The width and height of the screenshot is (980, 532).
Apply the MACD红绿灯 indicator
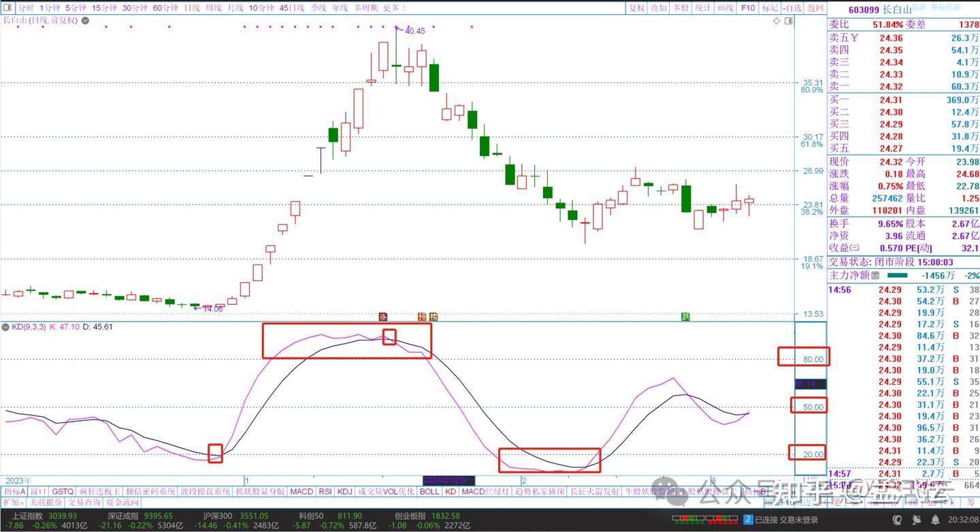click(x=486, y=491)
